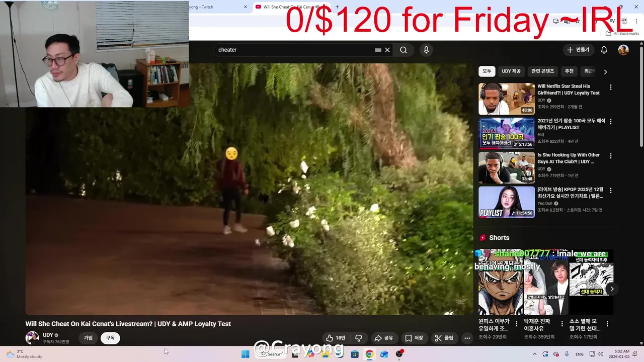Dislike the video with thumbs-down icon
Viewport: 644px width, 362px height.
click(x=359, y=338)
